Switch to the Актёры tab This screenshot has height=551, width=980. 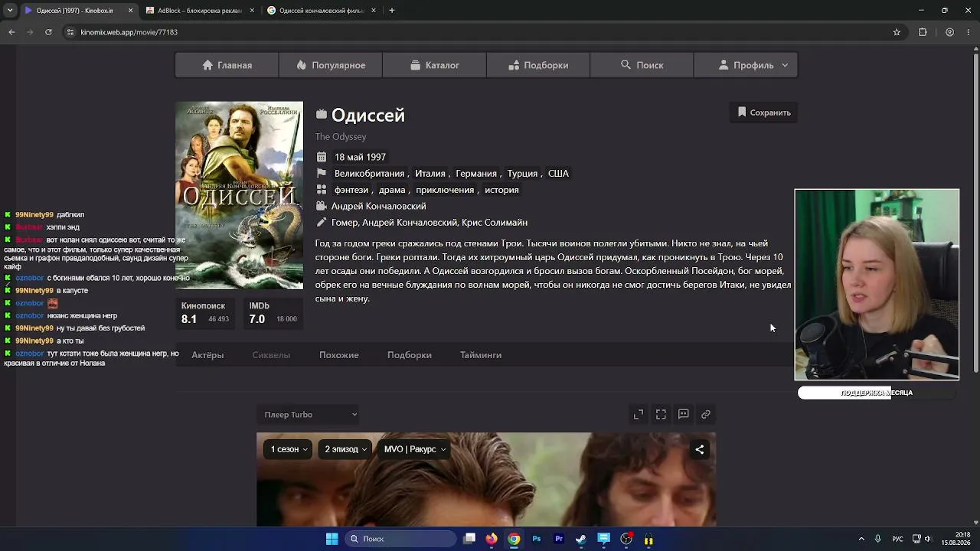point(207,355)
